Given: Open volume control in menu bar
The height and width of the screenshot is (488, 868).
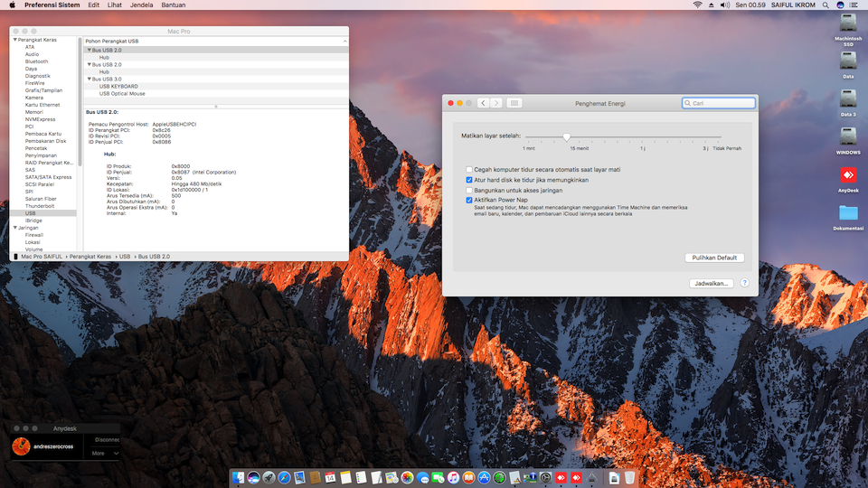Looking at the screenshot, I should (724, 5).
